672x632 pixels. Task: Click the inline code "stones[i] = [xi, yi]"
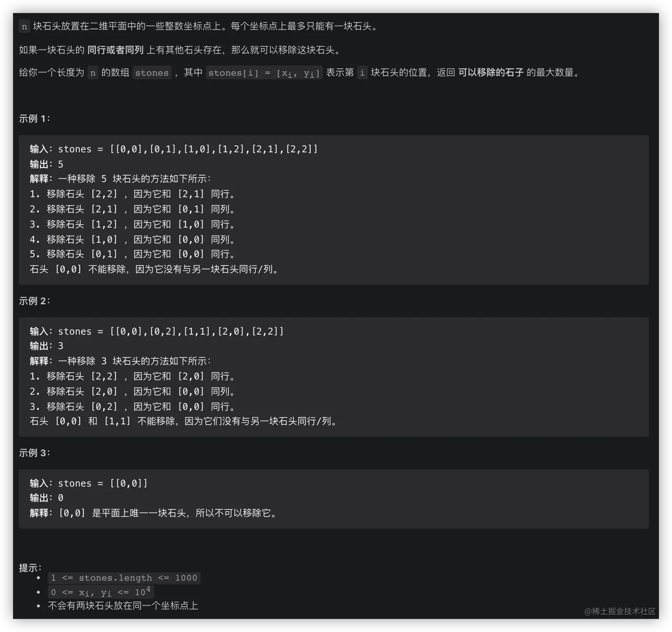coord(264,73)
